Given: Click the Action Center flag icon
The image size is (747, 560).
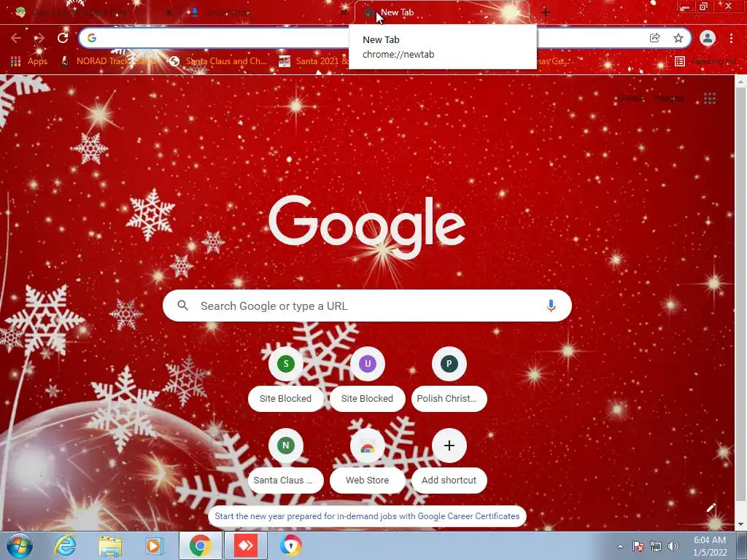Looking at the screenshot, I should click(x=638, y=546).
